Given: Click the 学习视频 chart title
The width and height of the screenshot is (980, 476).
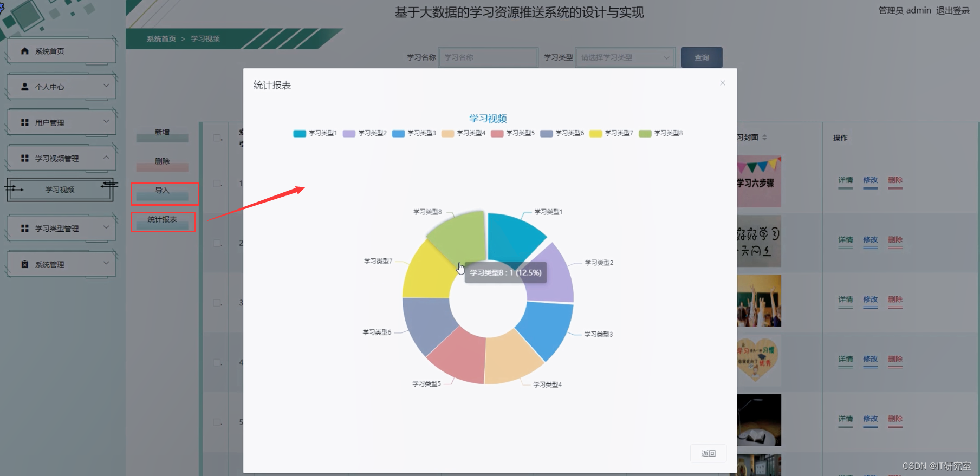Looking at the screenshot, I should 488,119.
